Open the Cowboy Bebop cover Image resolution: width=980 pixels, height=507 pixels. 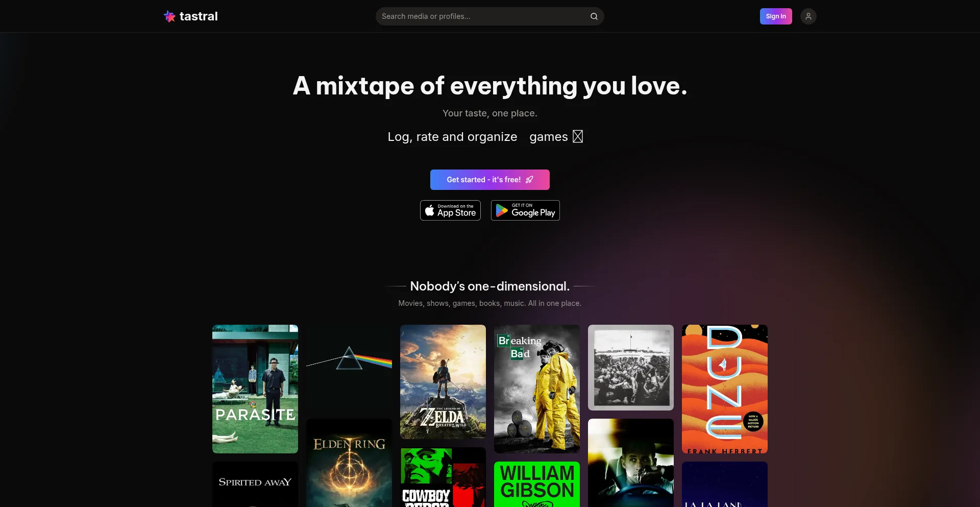coord(443,477)
